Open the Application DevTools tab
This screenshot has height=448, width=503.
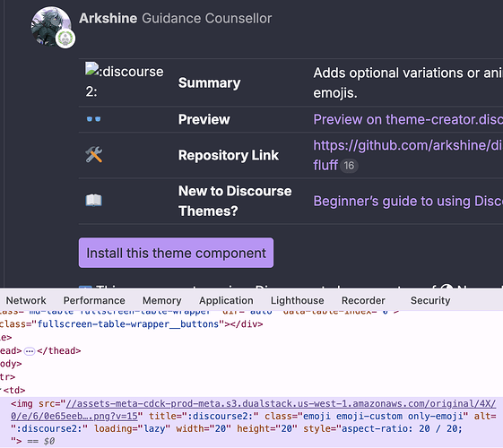[x=226, y=300]
